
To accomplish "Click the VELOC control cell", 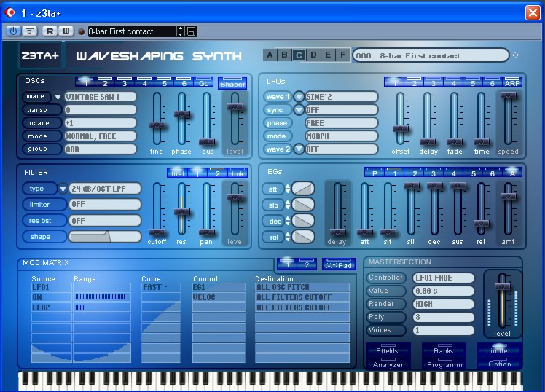I will click(219, 297).
